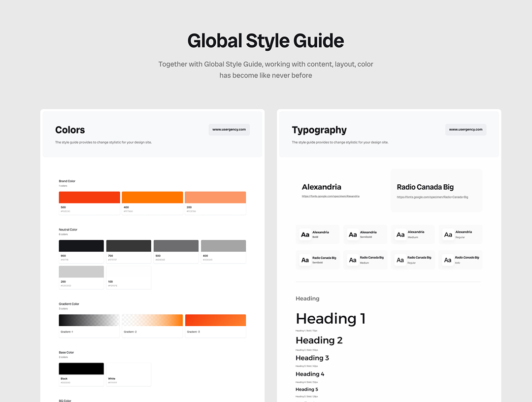This screenshot has height=402, width=532.
Task: Pick Radio Canada Big Italic Aa icon
Action: click(448, 260)
